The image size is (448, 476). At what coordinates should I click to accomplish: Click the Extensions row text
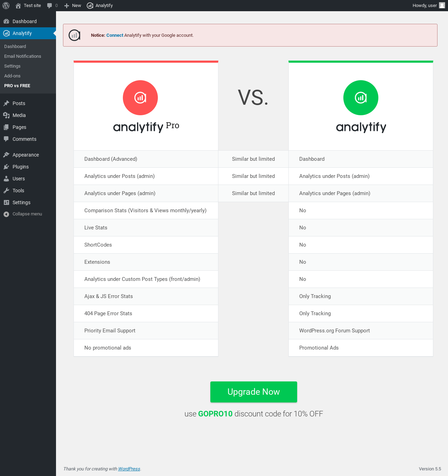coord(97,262)
